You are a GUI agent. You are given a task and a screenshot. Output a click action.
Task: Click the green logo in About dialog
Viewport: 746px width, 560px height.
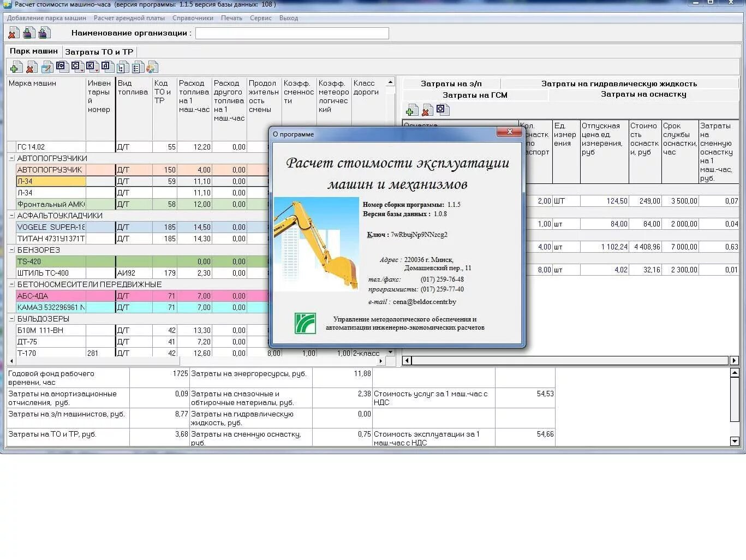305,323
